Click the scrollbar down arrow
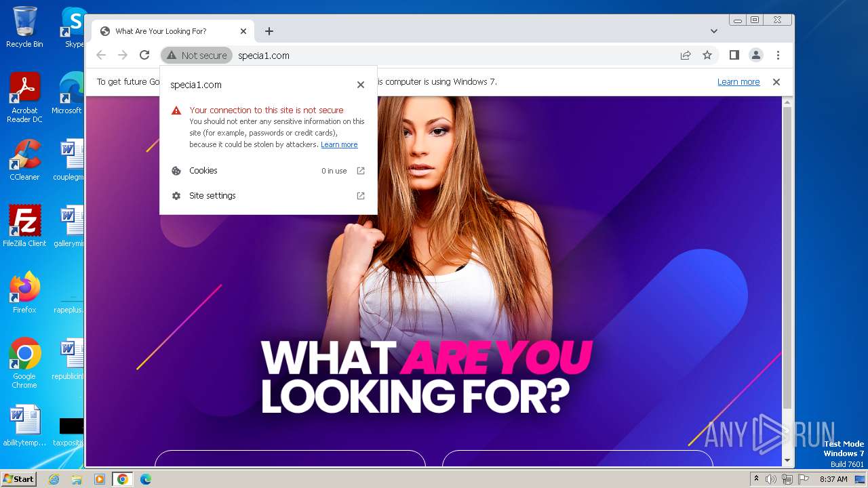 click(787, 461)
